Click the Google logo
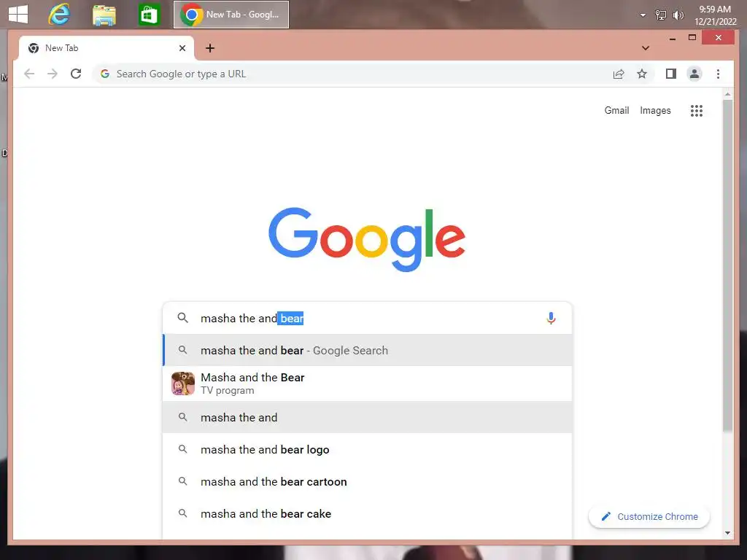 [367, 239]
